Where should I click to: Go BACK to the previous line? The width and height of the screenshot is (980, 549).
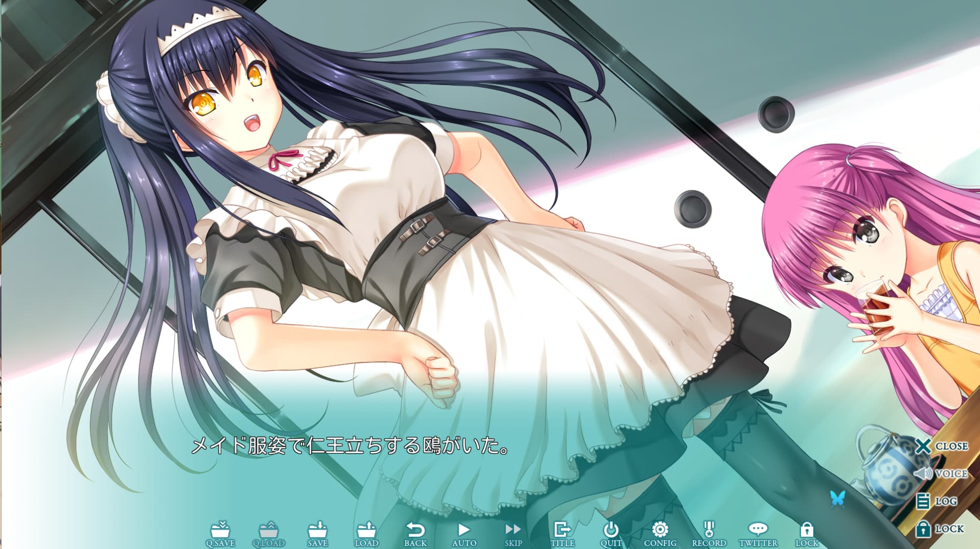click(415, 535)
